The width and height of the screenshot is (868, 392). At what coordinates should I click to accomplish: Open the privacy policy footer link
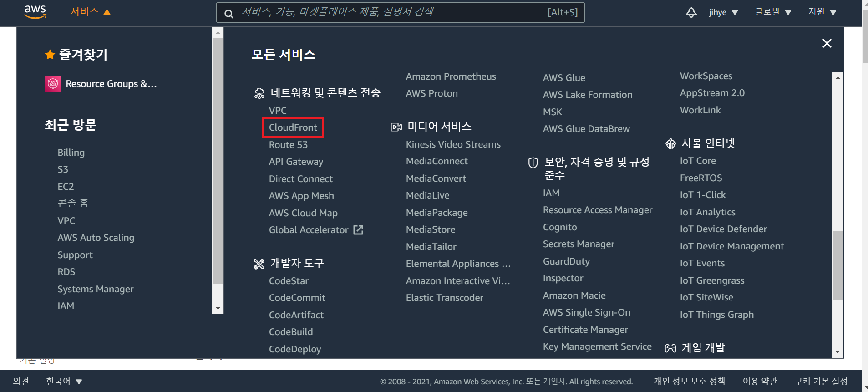tap(689, 381)
